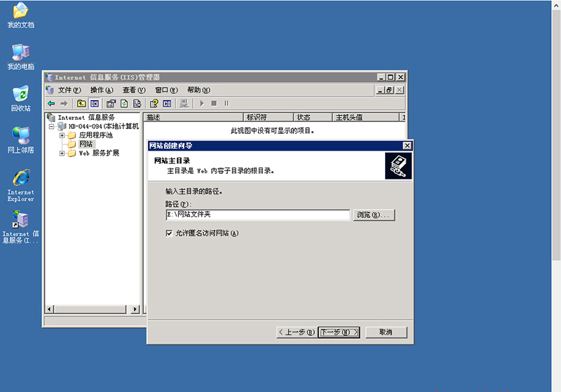
Task: Click the Stop item square icon
Action: coord(214,104)
